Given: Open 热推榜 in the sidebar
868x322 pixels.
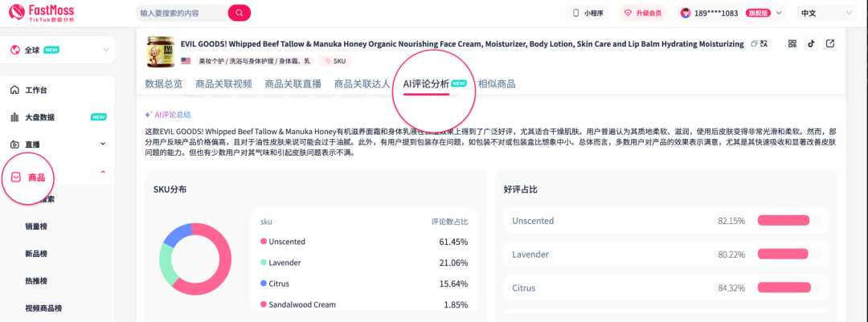Looking at the screenshot, I should pos(36,280).
